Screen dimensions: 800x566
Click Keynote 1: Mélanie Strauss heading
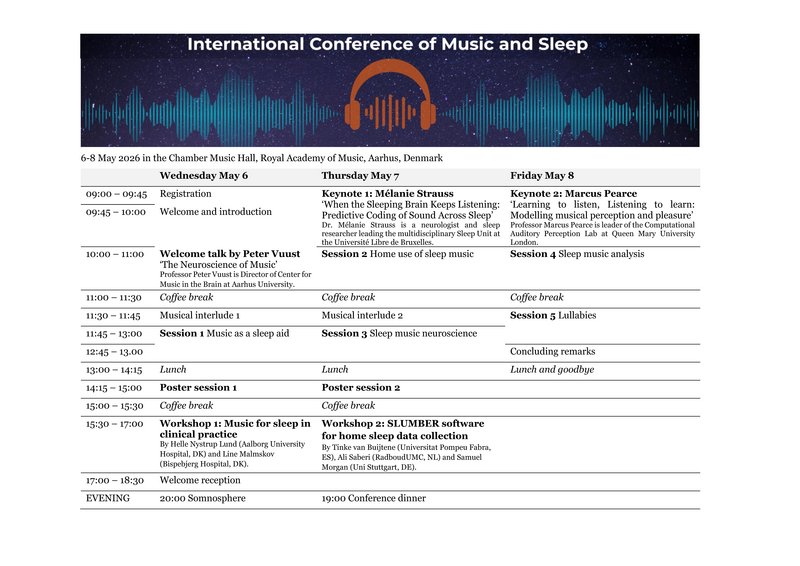coord(387,194)
